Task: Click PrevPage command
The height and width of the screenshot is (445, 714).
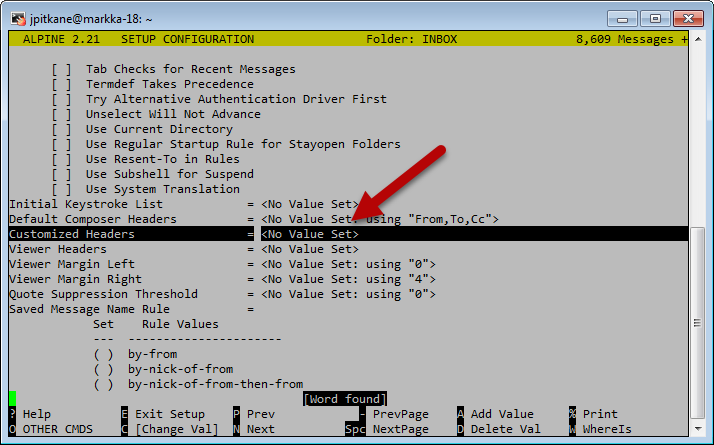Action: 394,414
